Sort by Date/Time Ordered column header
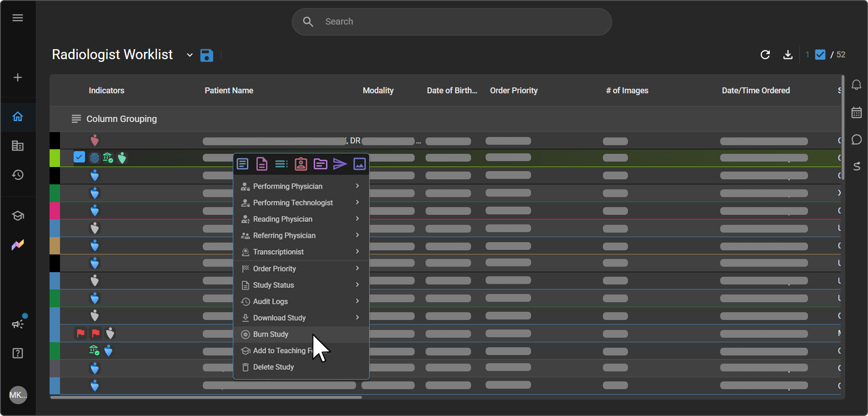 (x=756, y=91)
